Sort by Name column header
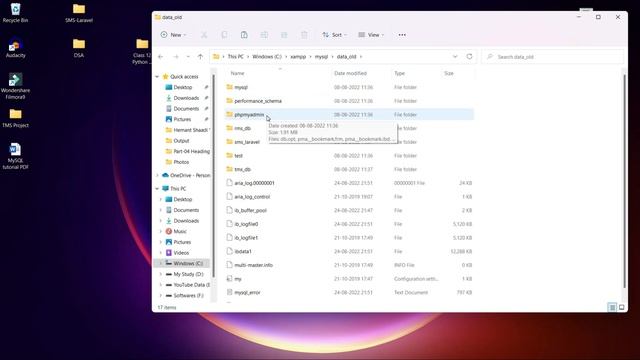Viewport: 640px width, 360px height. (238, 73)
